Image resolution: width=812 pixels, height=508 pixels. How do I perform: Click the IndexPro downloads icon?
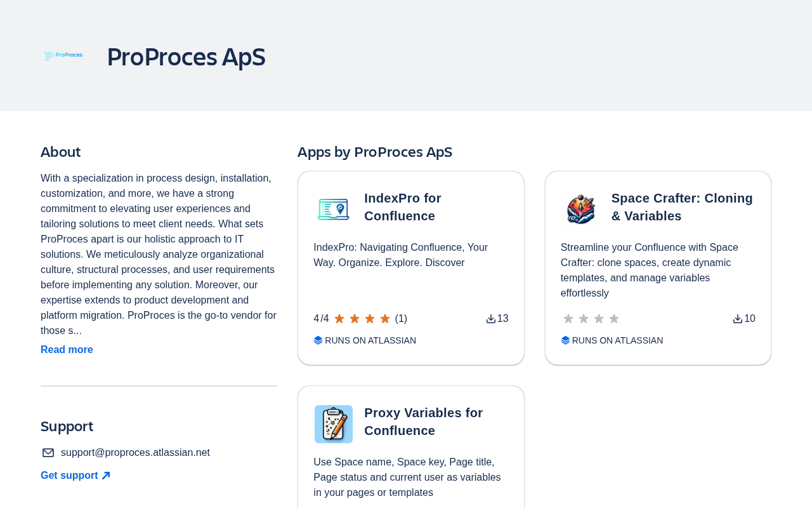[490, 319]
